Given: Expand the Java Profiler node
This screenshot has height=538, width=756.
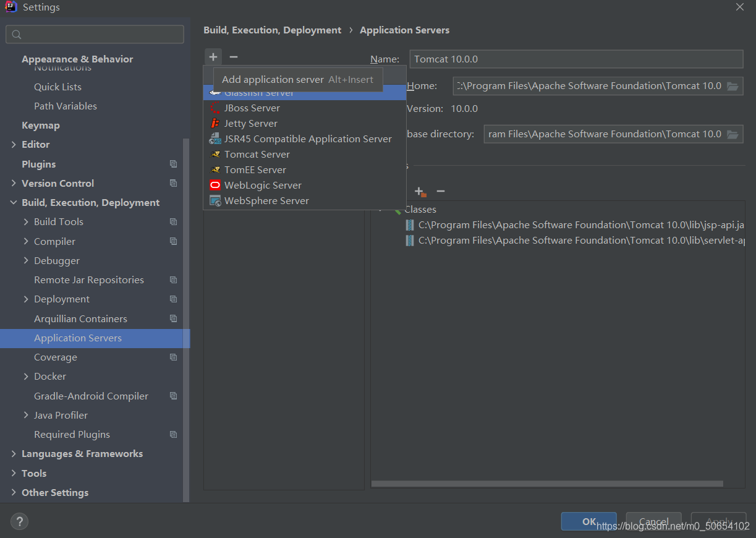Looking at the screenshot, I should [26, 416].
